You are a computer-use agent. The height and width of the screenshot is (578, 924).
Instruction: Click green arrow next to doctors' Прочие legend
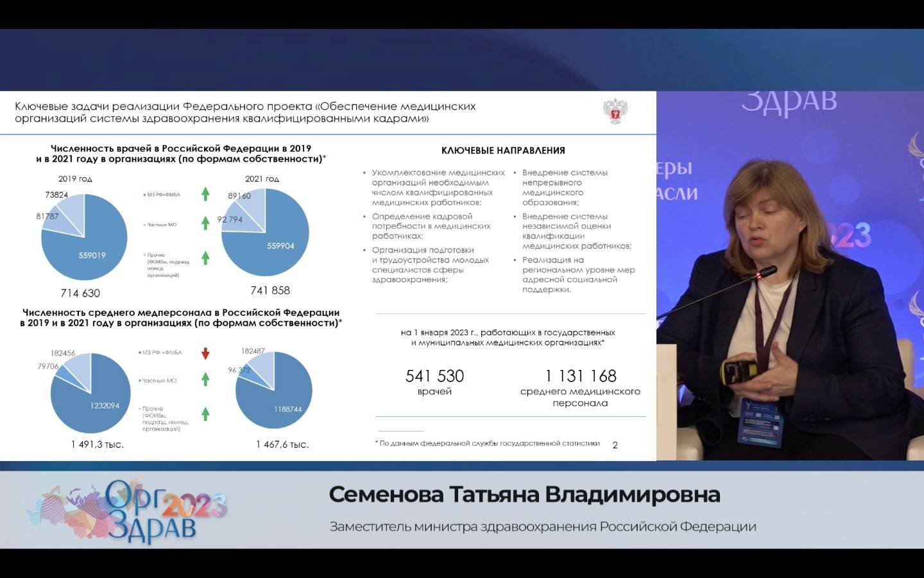click(205, 258)
